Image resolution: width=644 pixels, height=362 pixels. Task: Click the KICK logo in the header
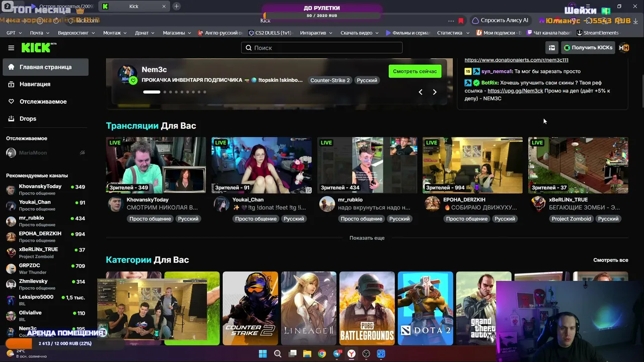pyautogui.click(x=38, y=47)
